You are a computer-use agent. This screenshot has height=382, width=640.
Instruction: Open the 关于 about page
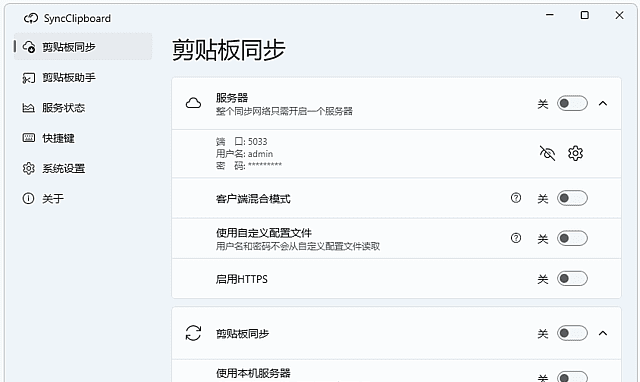pyautogui.click(x=83, y=199)
